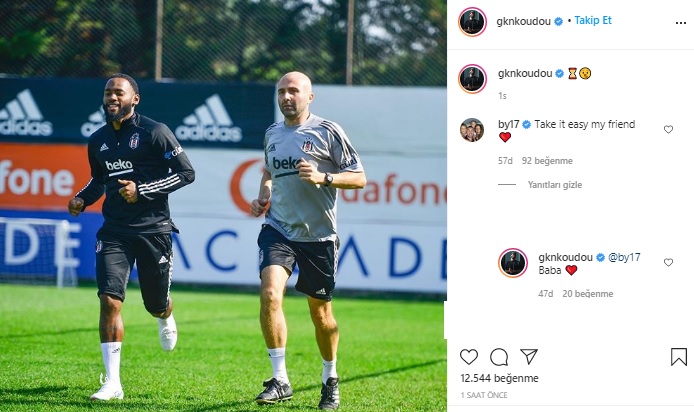
Task: Open post timestamp 1 SAAT ÖNCE
Action: click(x=484, y=395)
